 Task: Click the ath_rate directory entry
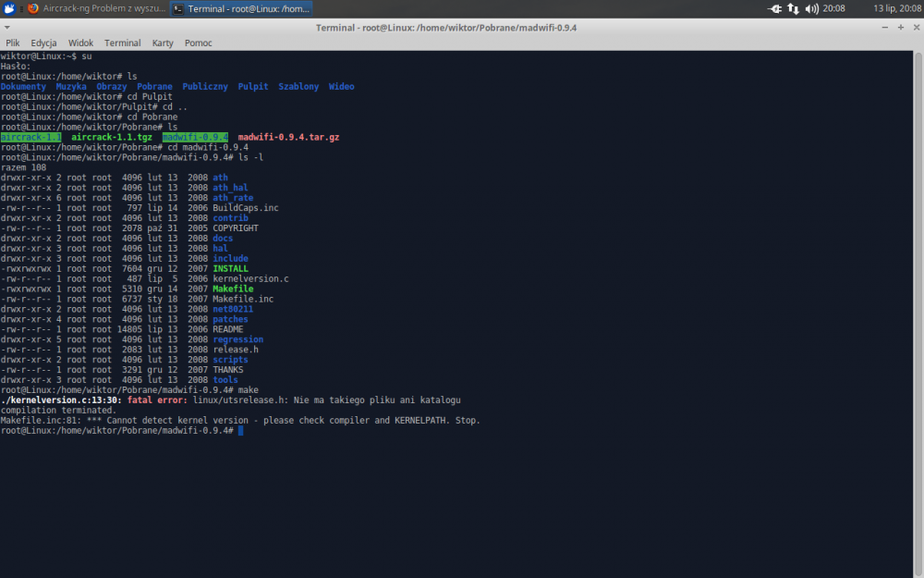(x=234, y=198)
